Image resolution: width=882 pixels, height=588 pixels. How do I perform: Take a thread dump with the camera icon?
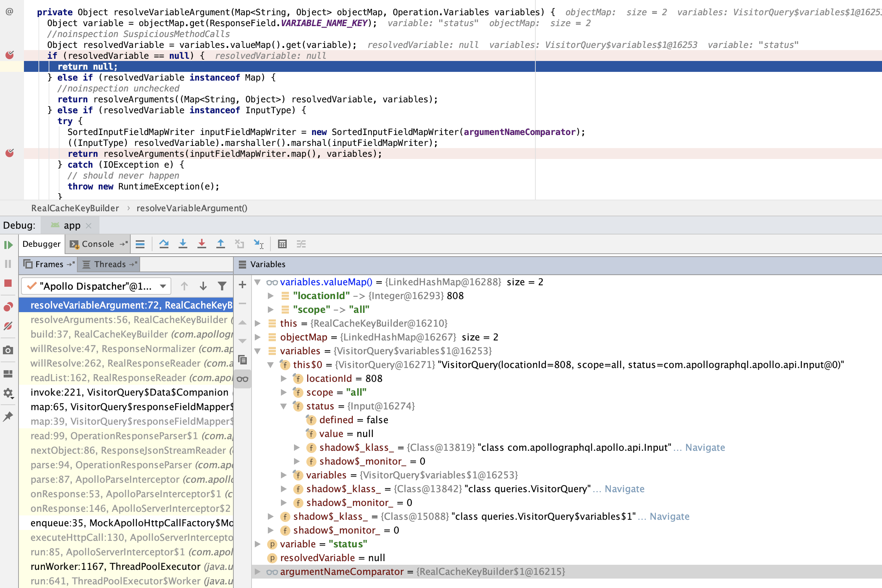coord(8,349)
